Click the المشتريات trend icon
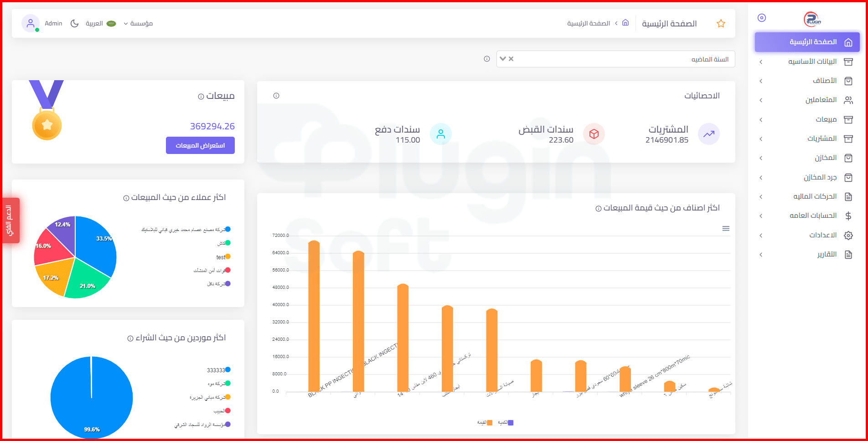The image size is (868, 441). 709,134
